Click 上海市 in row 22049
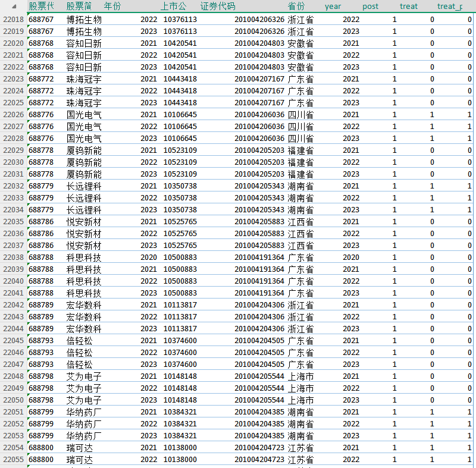Image resolution: width=476 pixels, height=468 pixels. 300,388
